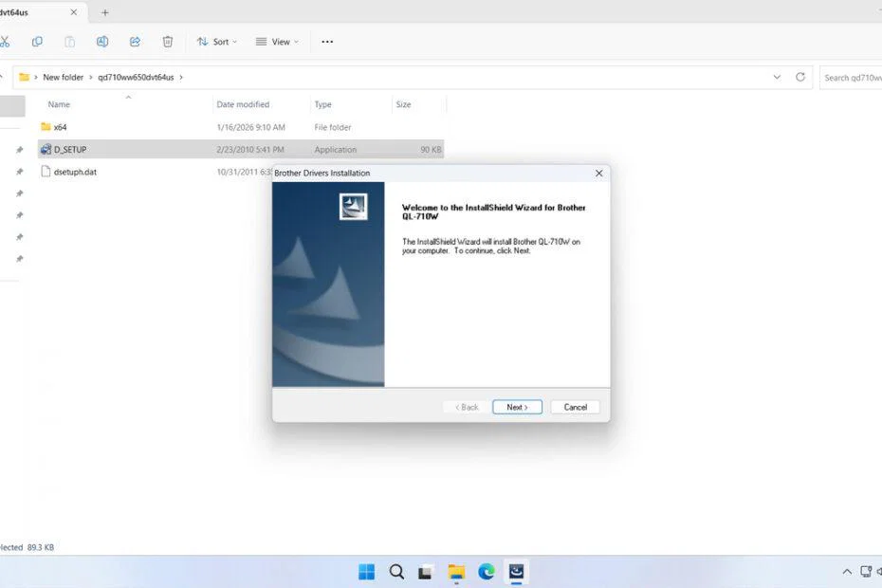Image resolution: width=882 pixels, height=588 pixels.
Task: Click the Rename icon in the toolbar
Action: (102, 42)
